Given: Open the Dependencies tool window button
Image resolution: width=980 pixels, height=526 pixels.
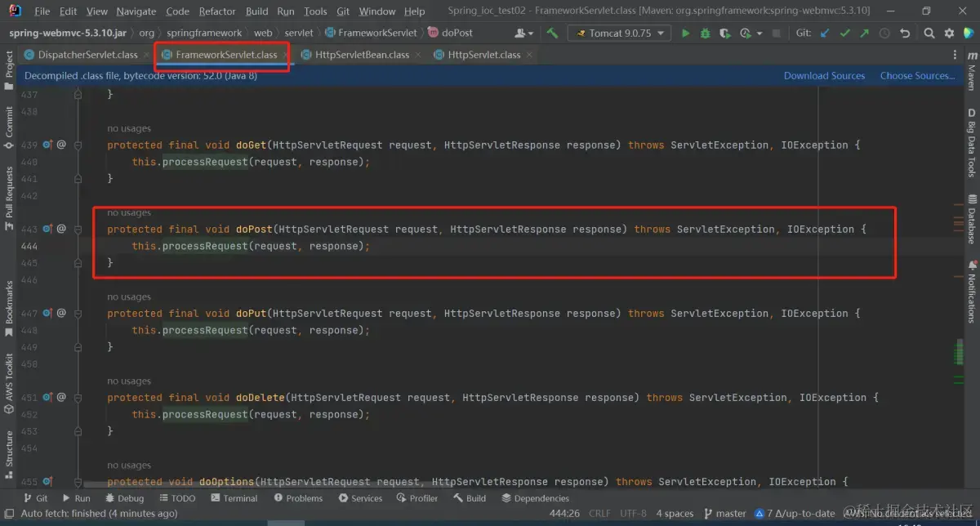Looking at the screenshot, I should (x=535, y=497).
